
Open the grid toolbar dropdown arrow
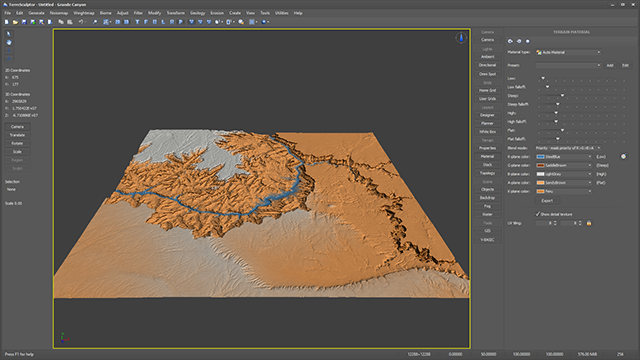click(256, 22)
